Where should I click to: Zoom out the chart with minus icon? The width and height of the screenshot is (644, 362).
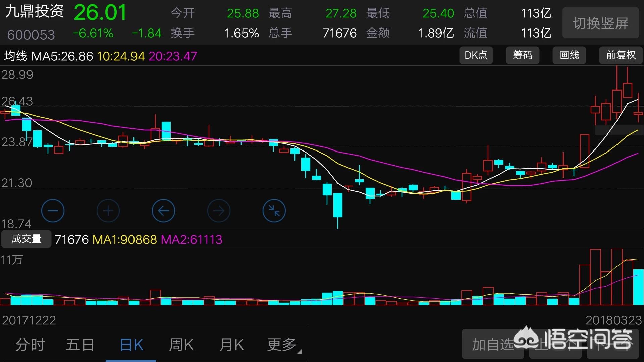tap(53, 210)
